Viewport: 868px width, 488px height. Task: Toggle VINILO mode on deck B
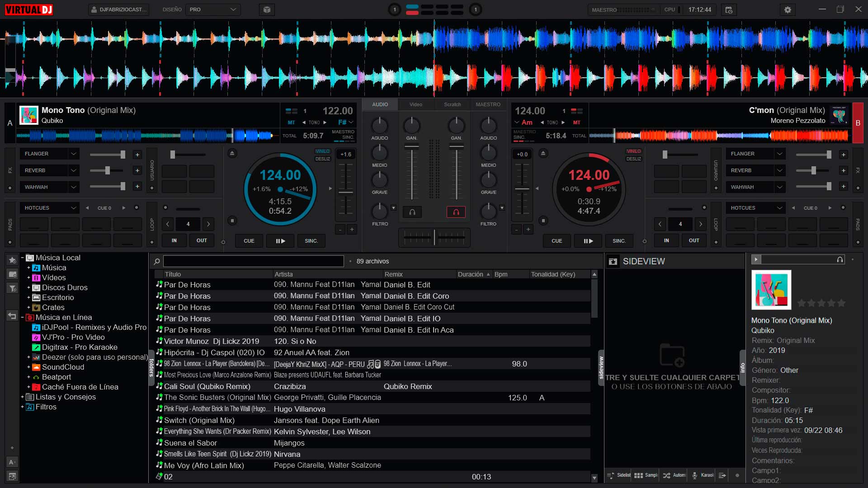[634, 151]
